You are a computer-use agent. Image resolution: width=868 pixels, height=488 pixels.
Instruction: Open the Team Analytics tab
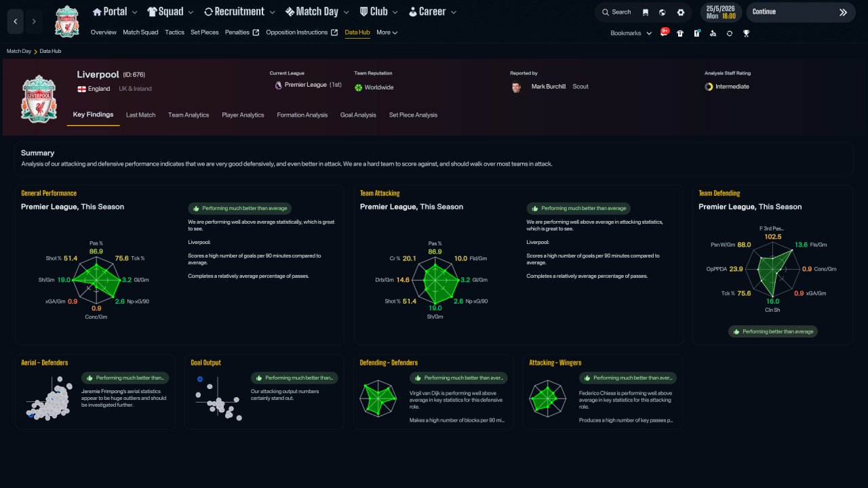[189, 115]
